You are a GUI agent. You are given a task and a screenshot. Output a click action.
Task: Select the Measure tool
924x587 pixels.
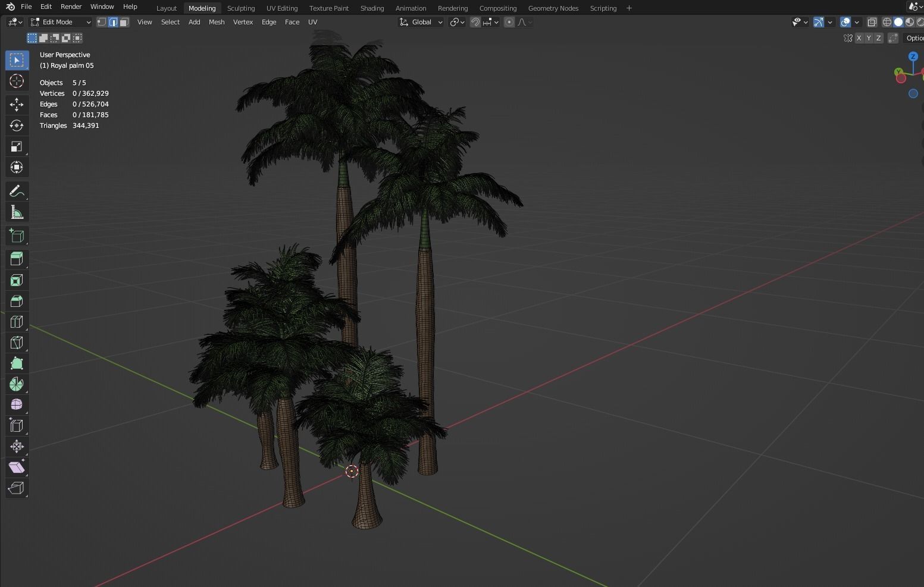point(17,212)
